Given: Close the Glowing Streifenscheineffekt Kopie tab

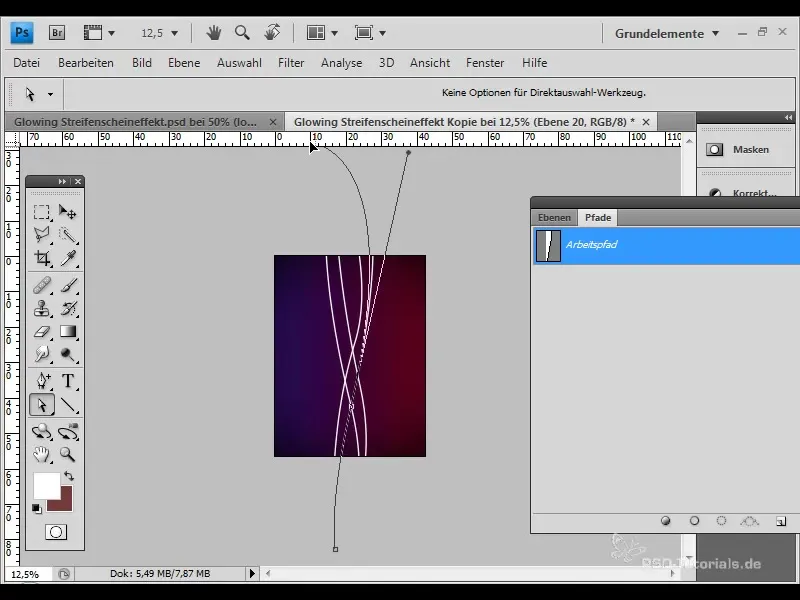Looking at the screenshot, I should tap(646, 122).
